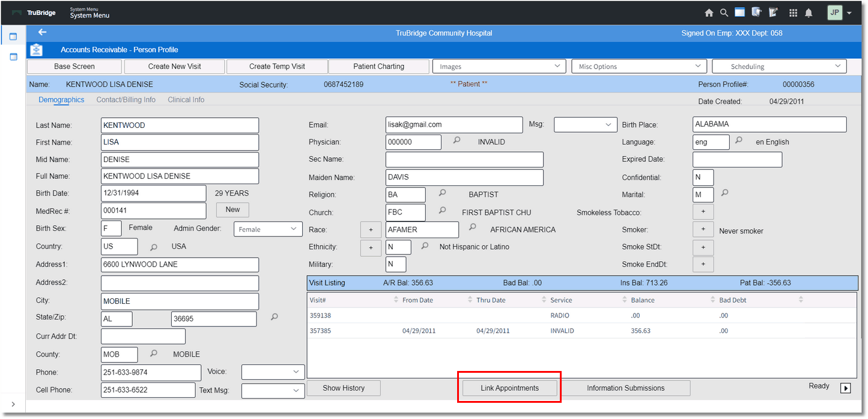View notifications bell icon
Image resolution: width=868 pixels, height=419 pixels.
pyautogui.click(x=809, y=13)
